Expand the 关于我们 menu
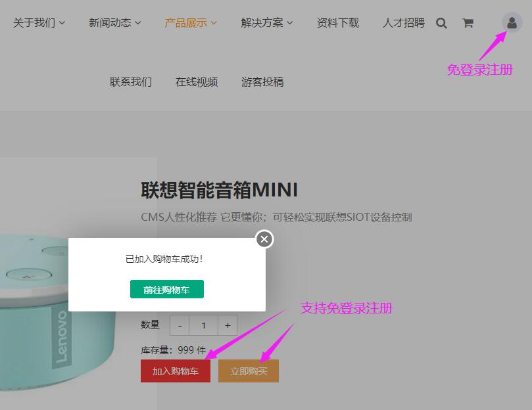Viewport: 532px width, 410px height. [x=39, y=23]
